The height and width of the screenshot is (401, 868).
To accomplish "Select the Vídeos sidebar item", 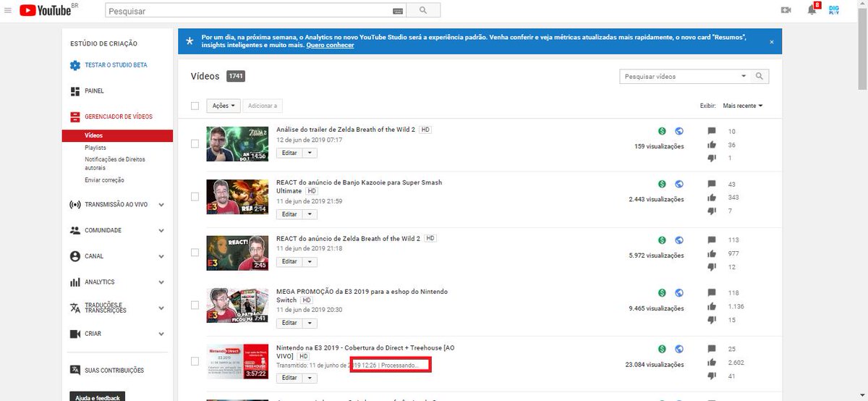I will coord(118,135).
